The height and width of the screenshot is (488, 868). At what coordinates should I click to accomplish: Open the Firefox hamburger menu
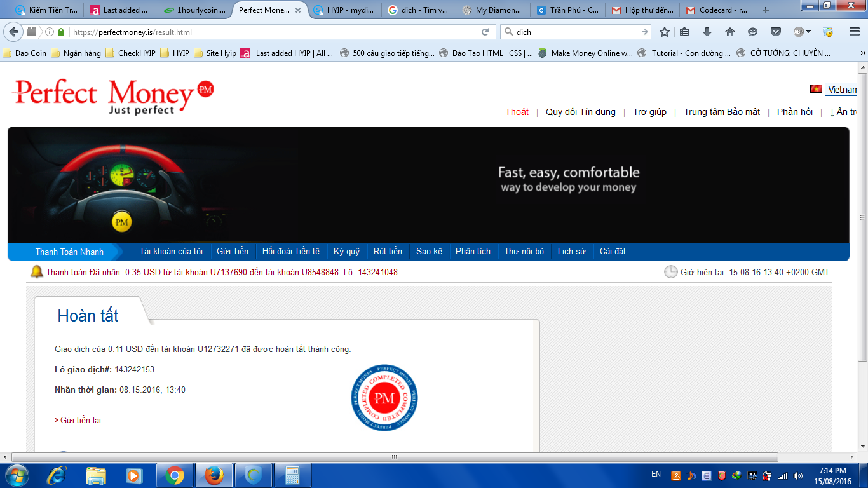[854, 32]
